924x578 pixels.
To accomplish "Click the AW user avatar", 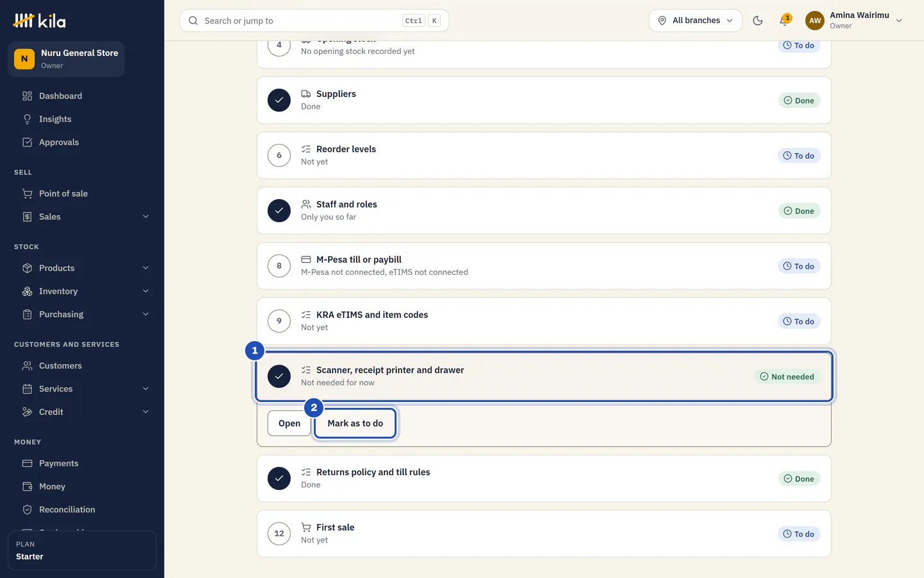I will [815, 21].
